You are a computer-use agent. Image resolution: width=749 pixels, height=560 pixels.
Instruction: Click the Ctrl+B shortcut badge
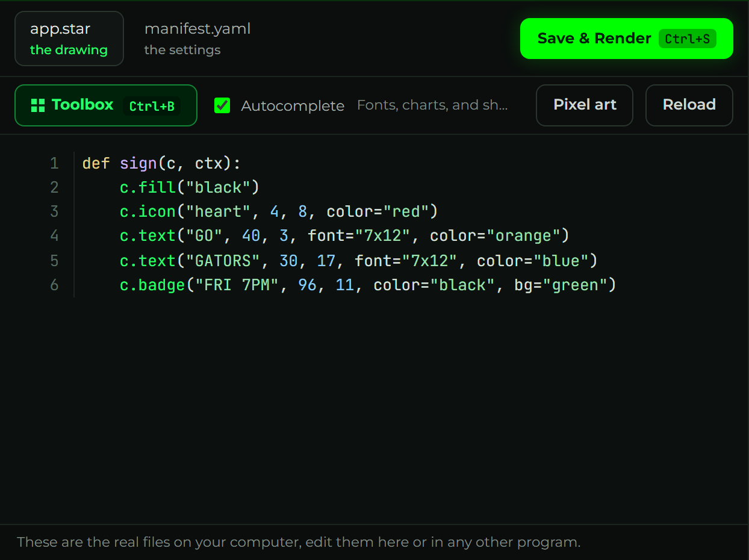click(152, 106)
